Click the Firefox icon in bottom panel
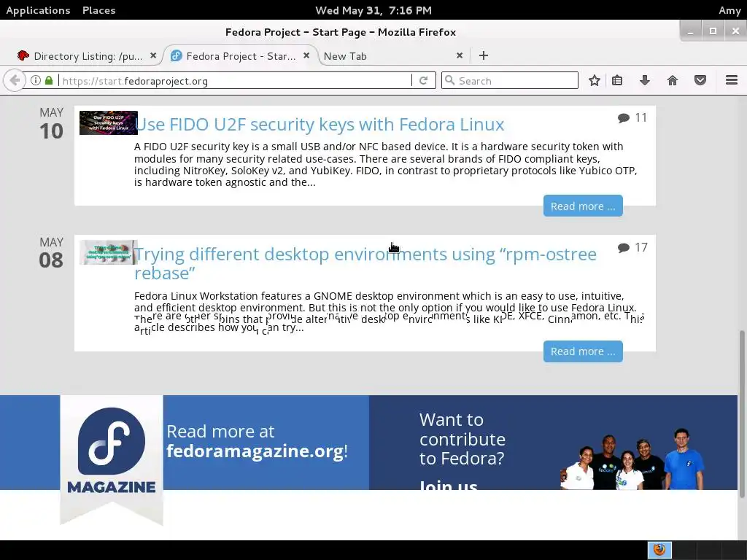Screen dimensions: 747x560 pyautogui.click(x=659, y=550)
